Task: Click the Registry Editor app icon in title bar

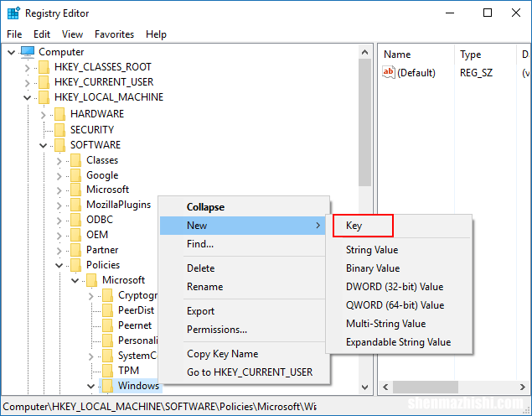Action: [13, 13]
